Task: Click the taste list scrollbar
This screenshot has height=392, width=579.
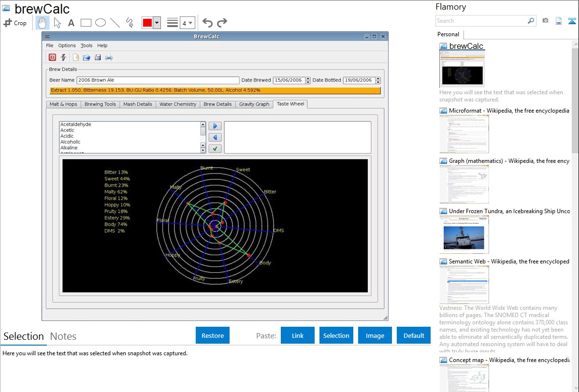Action: [x=203, y=137]
